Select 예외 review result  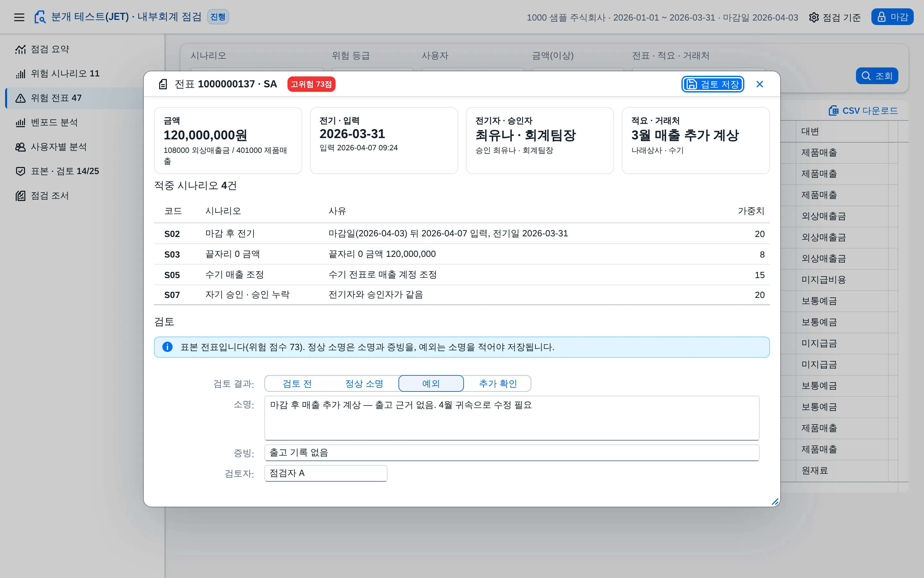[x=431, y=383]
